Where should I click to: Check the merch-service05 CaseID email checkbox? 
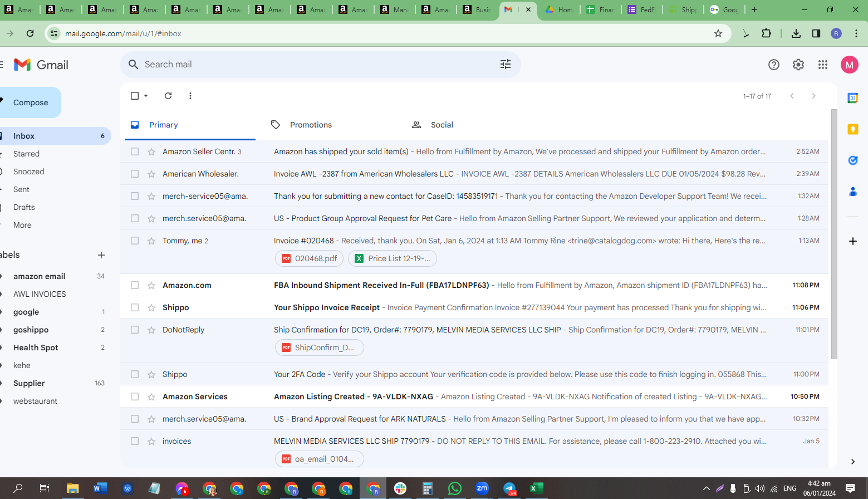pyautogui.click(x=135, y=196)
